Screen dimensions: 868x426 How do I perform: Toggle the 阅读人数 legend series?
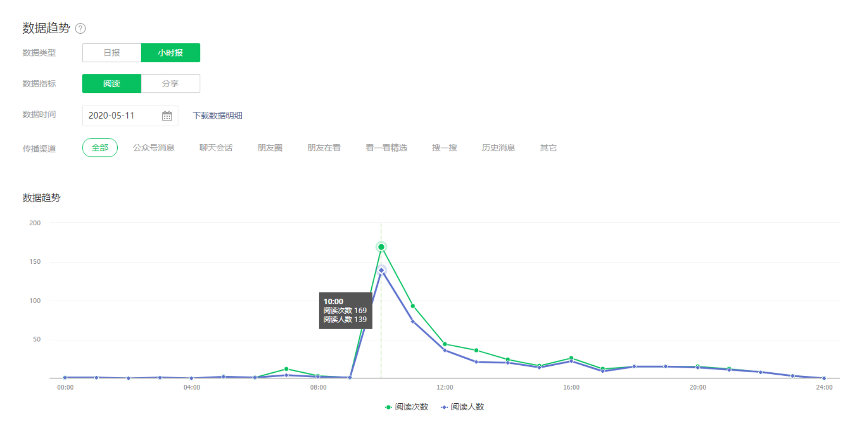pos(462,407)
